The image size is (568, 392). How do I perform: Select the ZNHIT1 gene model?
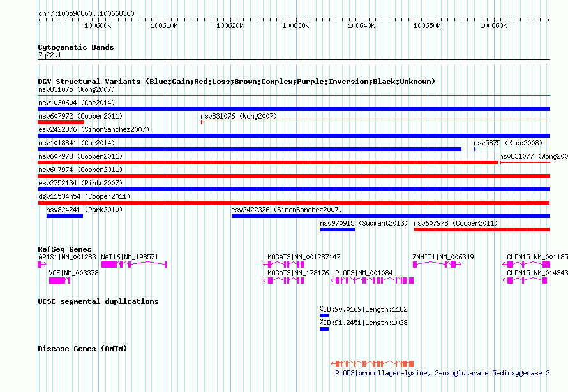[436, 265]
